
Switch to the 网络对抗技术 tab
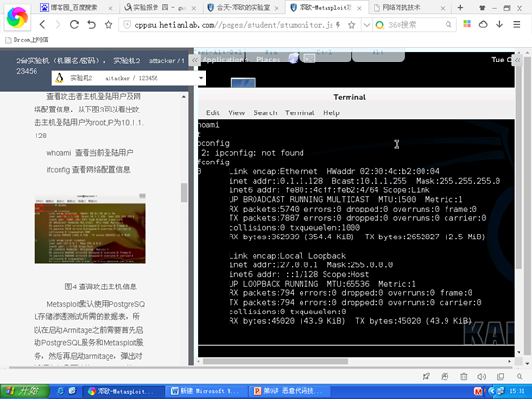point(401,7)
